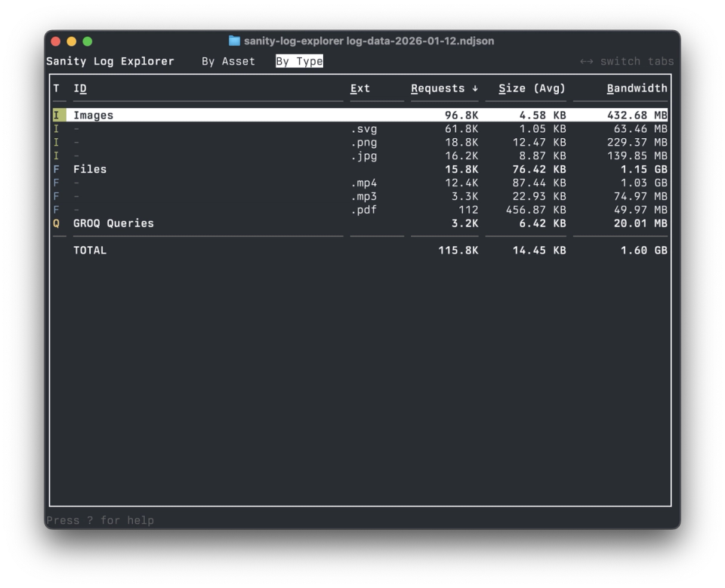Collapse the Files group row

click(90, 169)
